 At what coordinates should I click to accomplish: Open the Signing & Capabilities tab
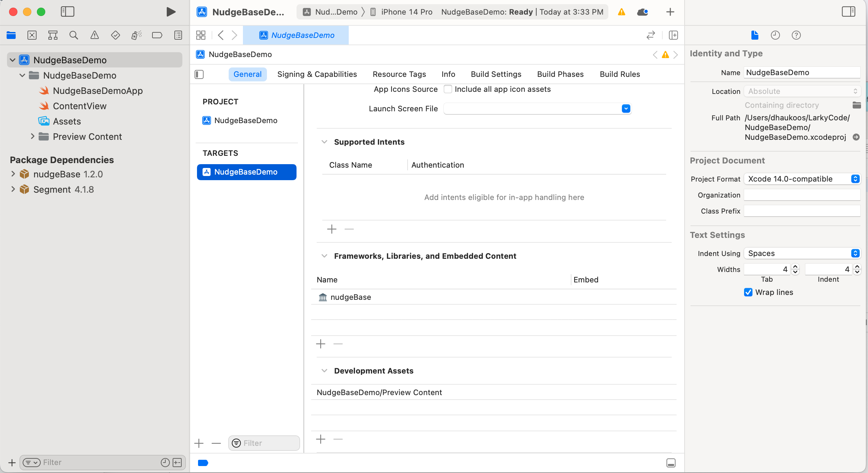317,74
